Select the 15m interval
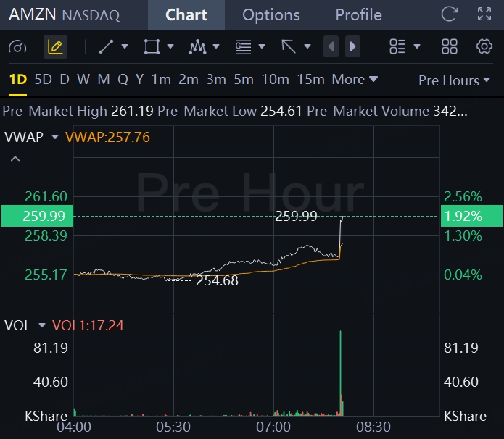The height and width of the screenshot is (439, 504). [x=310, y=79]
